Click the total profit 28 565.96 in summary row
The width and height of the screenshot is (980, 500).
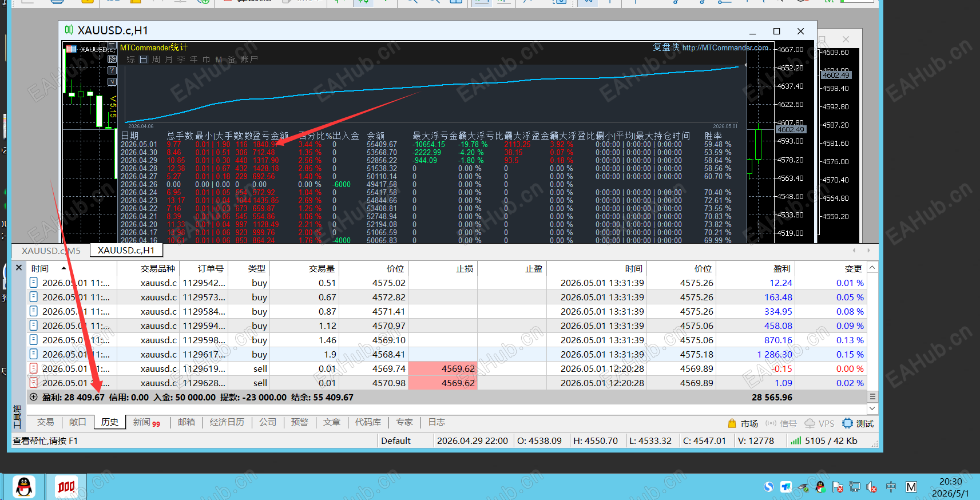772,397
